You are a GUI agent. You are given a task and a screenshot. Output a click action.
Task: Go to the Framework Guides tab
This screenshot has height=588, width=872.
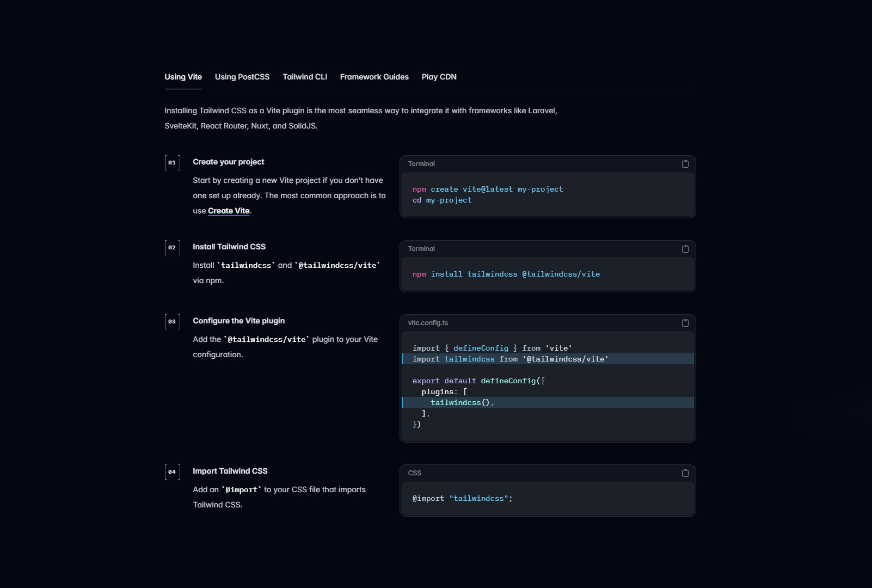[x=374, y=77]
